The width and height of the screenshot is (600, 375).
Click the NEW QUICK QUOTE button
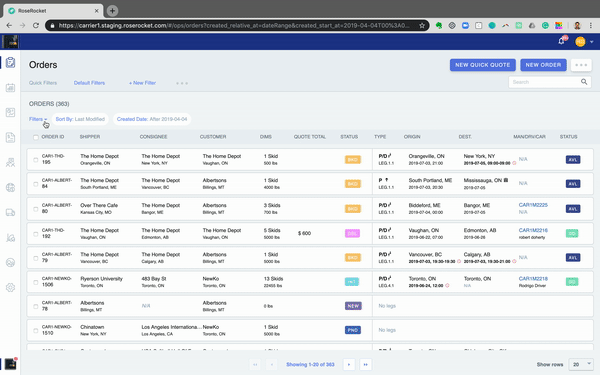tap(483, 65)
